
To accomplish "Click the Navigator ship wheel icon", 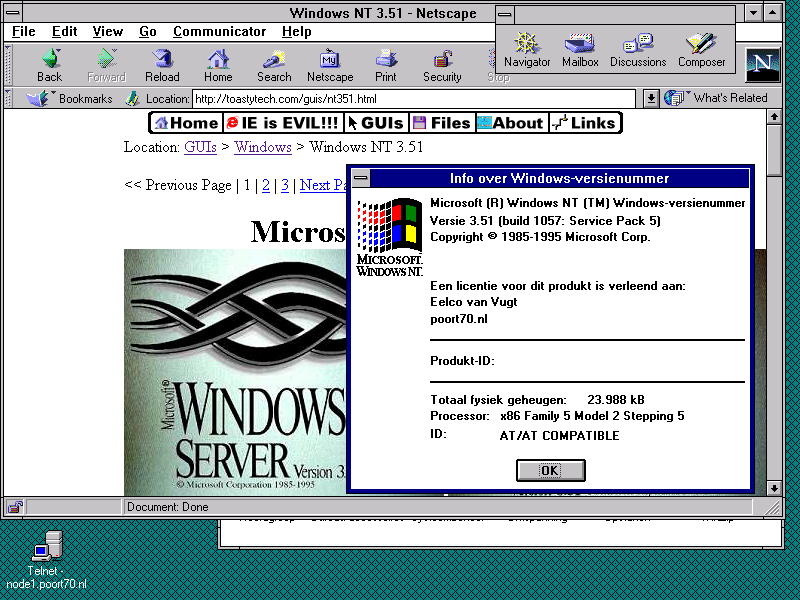I will pyautogui.click(x=527, y=45).
